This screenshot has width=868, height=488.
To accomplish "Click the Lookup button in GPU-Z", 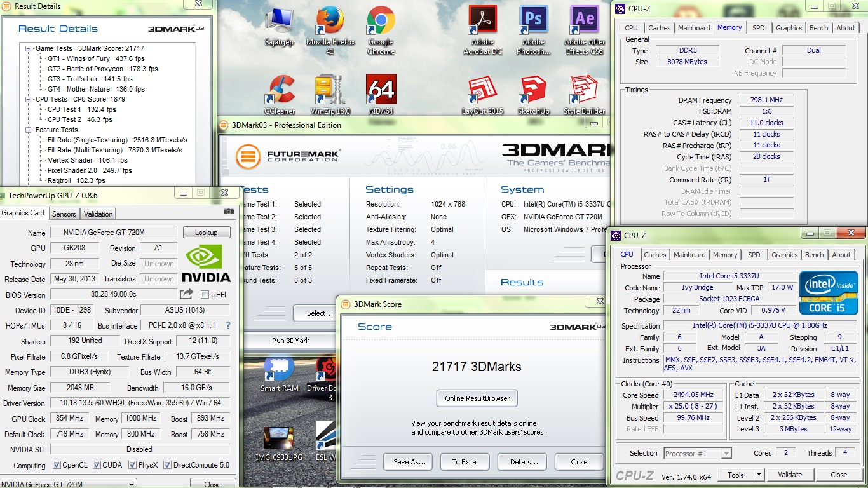I will 207,233.
